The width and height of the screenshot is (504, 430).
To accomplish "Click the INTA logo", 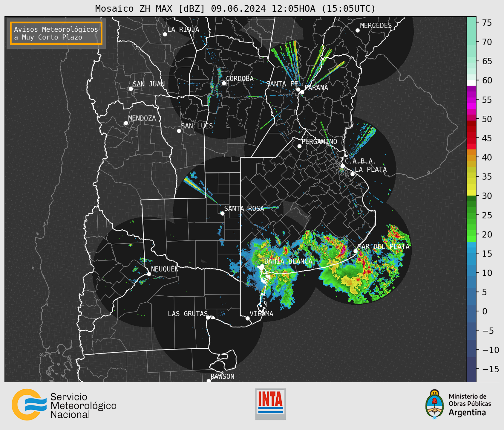I will 270,404.
